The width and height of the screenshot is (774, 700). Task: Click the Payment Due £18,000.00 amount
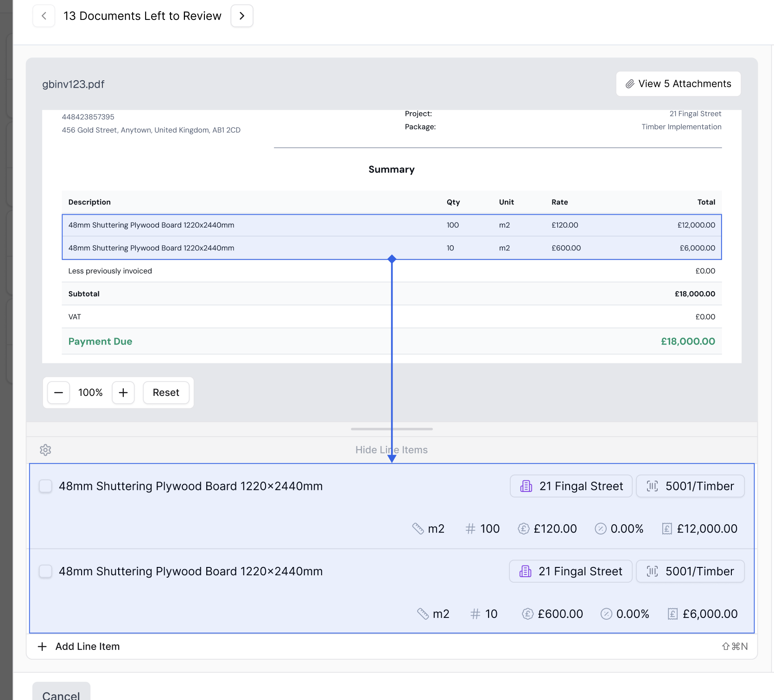[688, 342]
